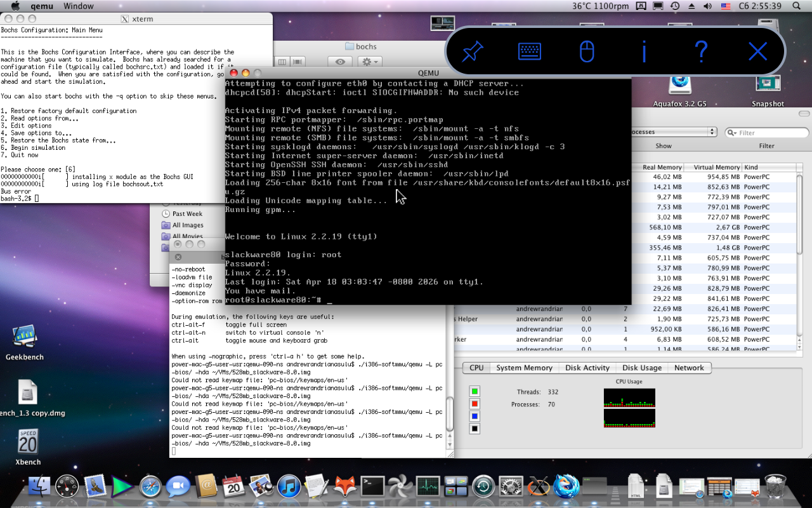The image size is (812, 508).
Task: Open System Preferences gear icon in the Dock
Action: [x=511, y=486]
